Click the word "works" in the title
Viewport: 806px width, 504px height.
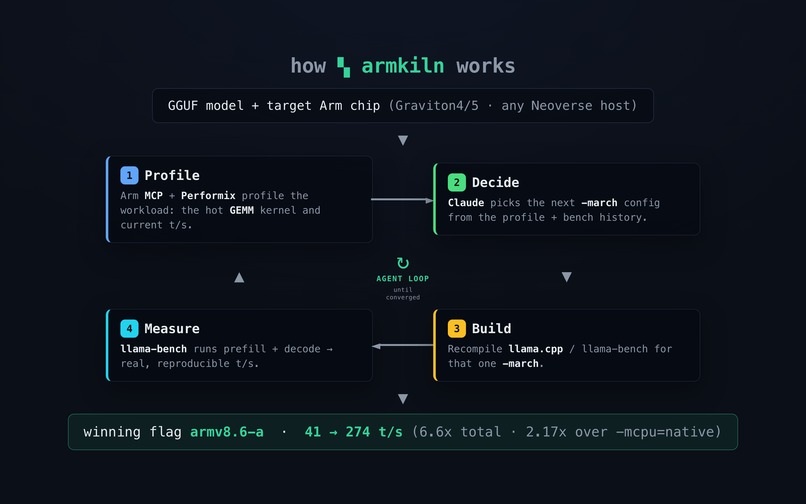click(485, 66)
